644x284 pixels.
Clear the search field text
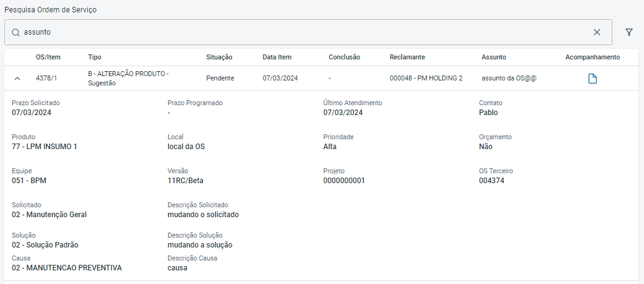[597, 32]
